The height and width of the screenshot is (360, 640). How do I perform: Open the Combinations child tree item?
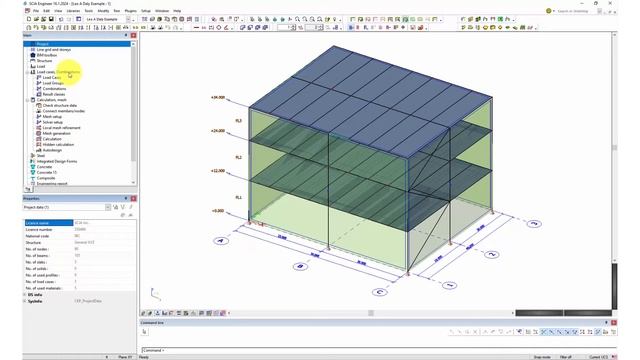54,89
